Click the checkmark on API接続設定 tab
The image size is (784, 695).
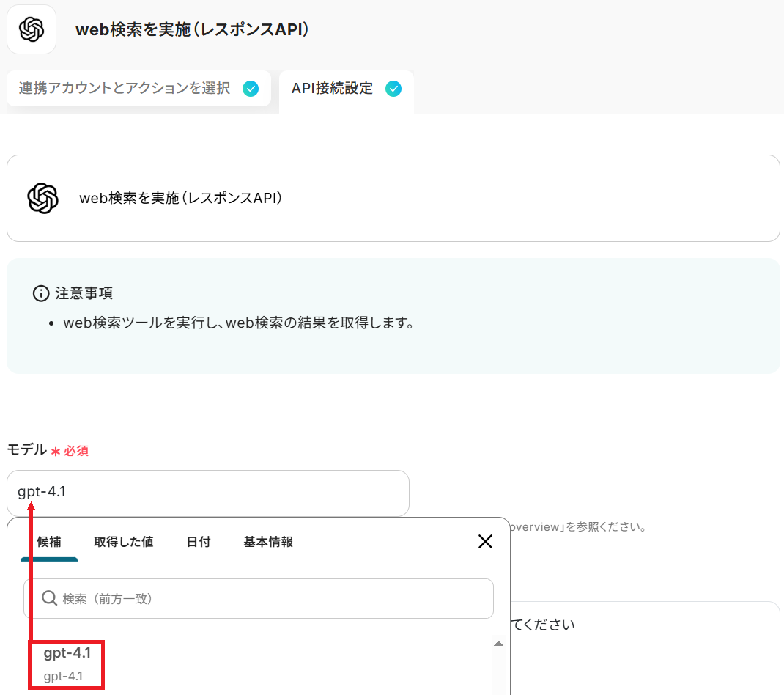point(393,89)
